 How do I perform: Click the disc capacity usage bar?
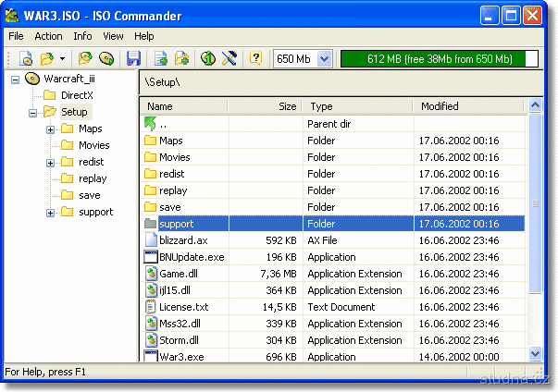click(440, 59)
